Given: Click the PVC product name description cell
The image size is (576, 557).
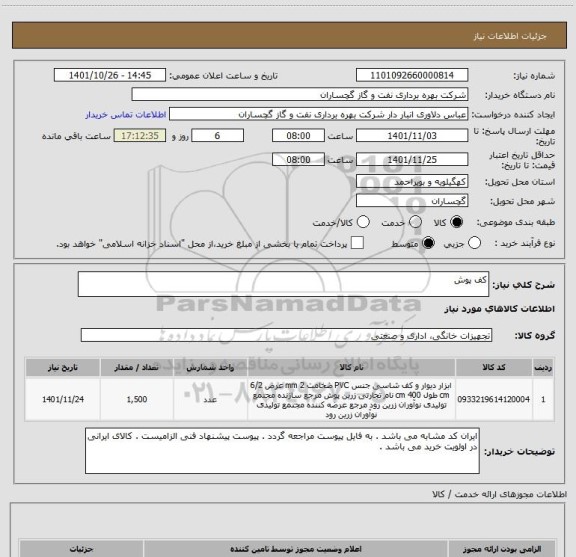Looking at the screenshot, I should 351,400.
